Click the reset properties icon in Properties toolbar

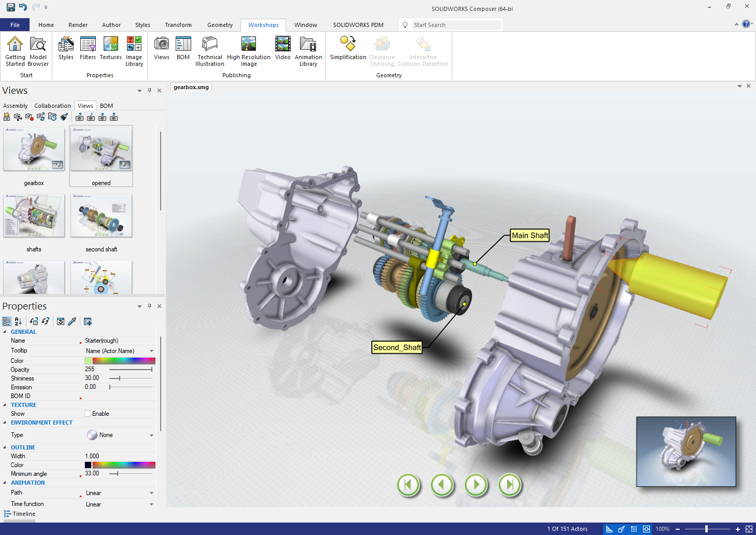(x=61, y=321)
